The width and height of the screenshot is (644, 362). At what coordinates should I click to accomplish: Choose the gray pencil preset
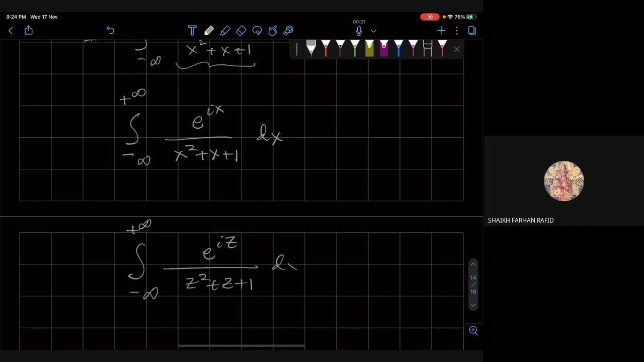(311, 49)
